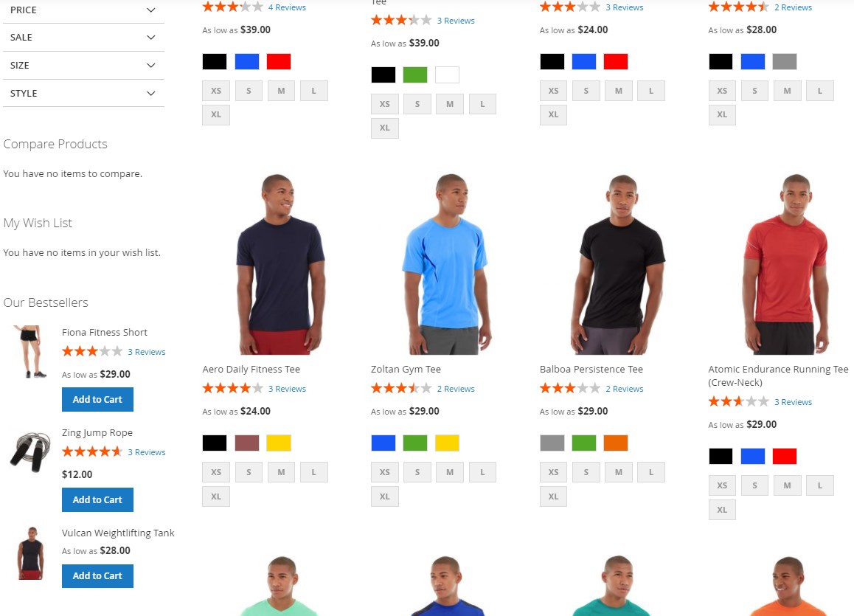Open Fiona Fitness Short product thumbnail
The width and height of the screenshot is (854, 616).
pyautogui.click(x=30, y=351)
